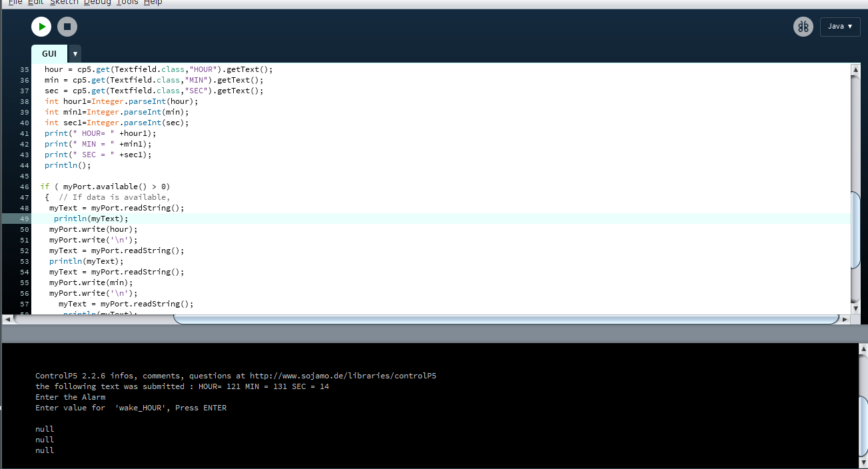The image size is (868, 469).
Task: Click the editor vertical scrollbar down arrow
Action: [856, 308]
